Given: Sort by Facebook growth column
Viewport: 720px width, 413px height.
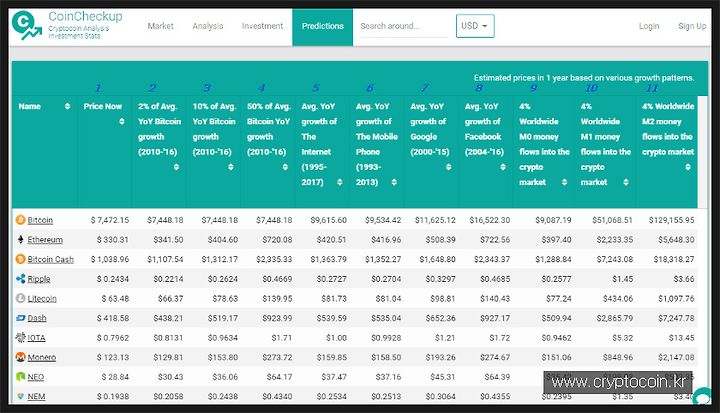Looking at the screenshot, I should [x=503, y=167].
